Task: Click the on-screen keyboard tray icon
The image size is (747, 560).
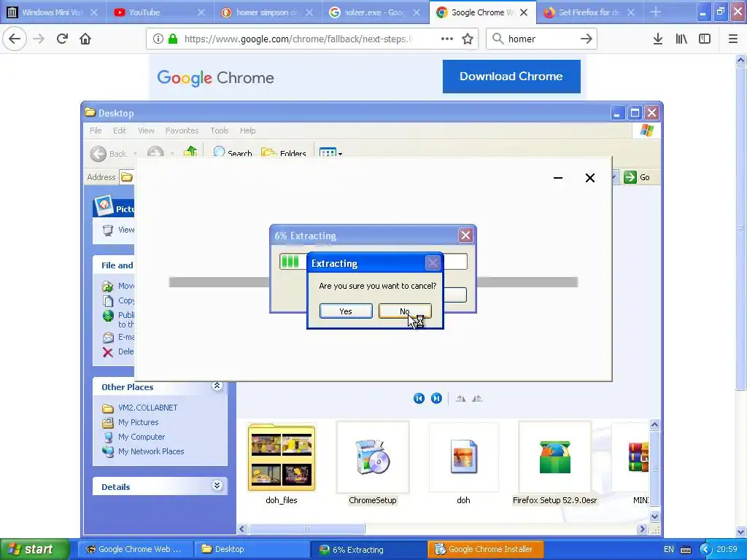Action: 686,550
